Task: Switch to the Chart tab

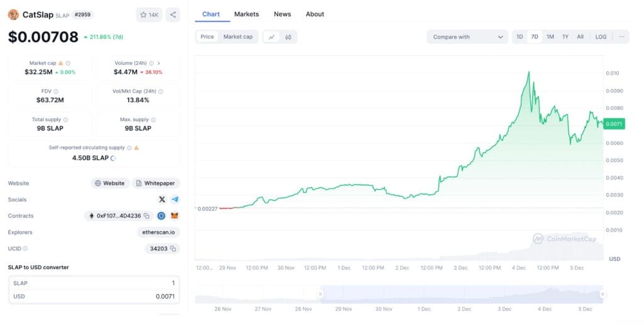Action: pyautogui.click(x=211, y=14)
